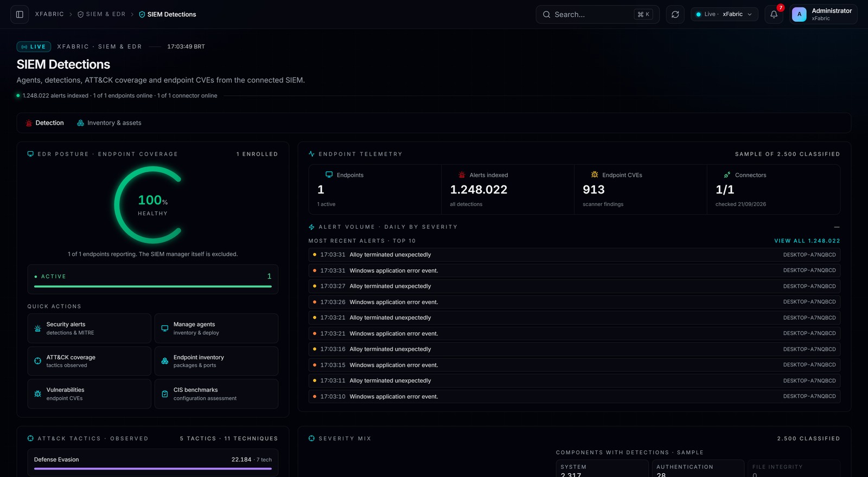Open the Connectors 1/1 card

pos(774,190)
